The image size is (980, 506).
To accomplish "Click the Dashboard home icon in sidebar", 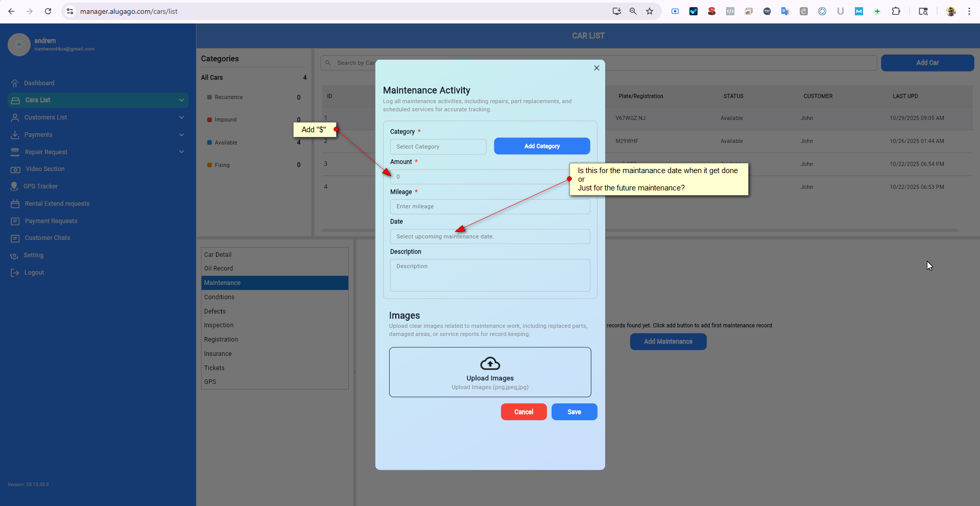I will point(15,83).
